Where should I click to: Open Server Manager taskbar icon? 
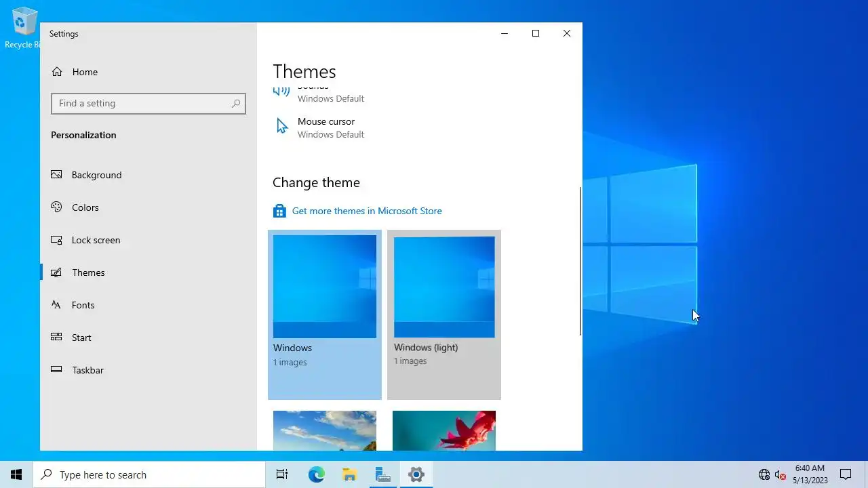tap(382, 474)
